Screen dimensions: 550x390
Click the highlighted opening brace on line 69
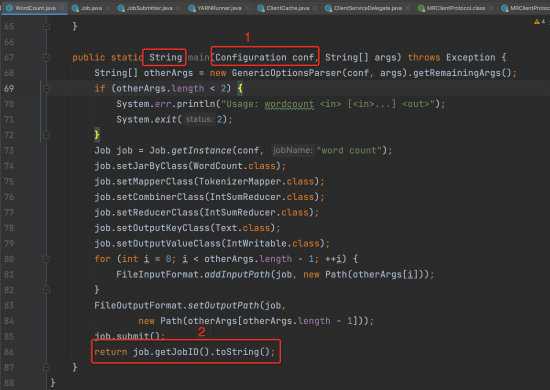(x=240, y=88)
